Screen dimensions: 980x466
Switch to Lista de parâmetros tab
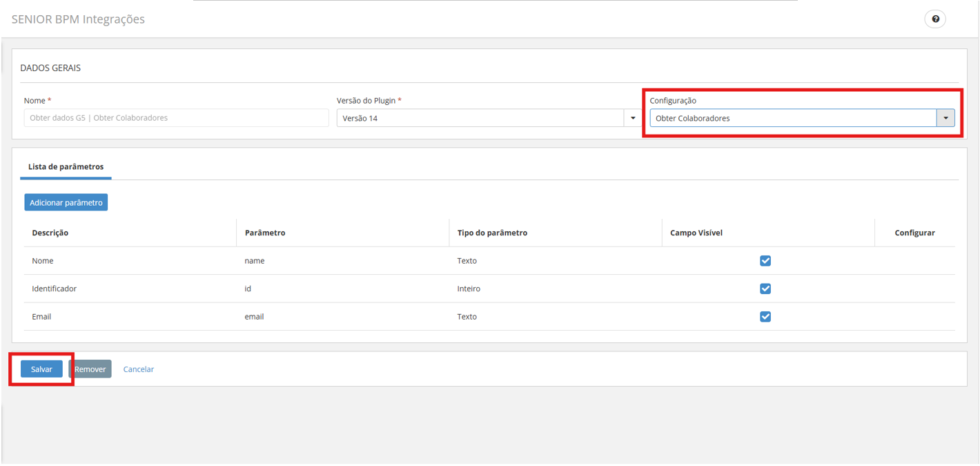tap(66, 167)
